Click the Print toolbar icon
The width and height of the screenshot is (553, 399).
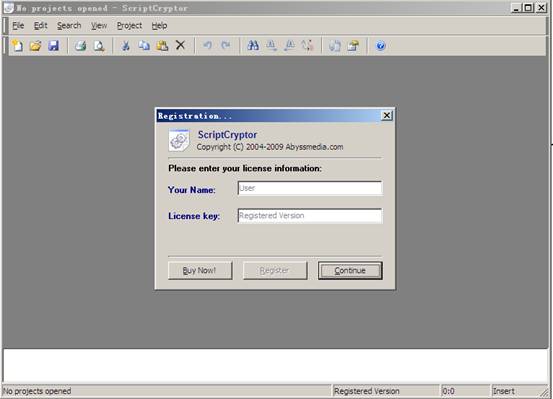[80, 46]
